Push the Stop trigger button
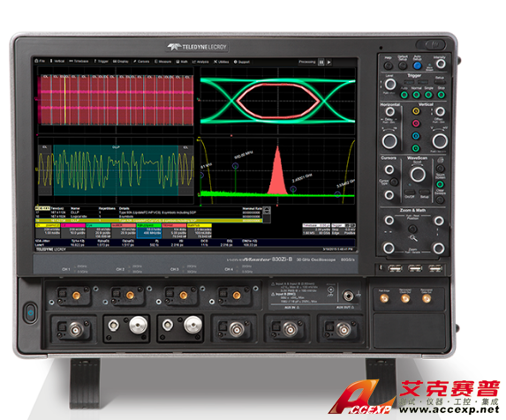The height and width of the screenshot is (420, 506). coord(441,94)
